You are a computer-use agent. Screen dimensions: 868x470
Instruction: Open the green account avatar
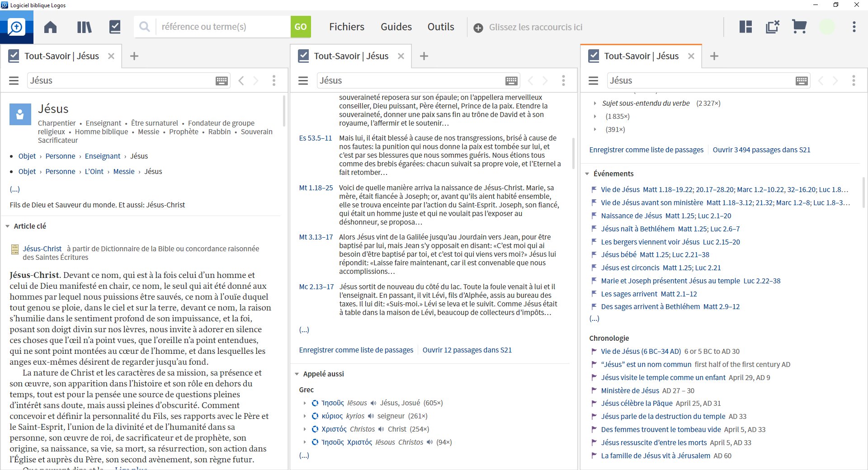(827, 27)
